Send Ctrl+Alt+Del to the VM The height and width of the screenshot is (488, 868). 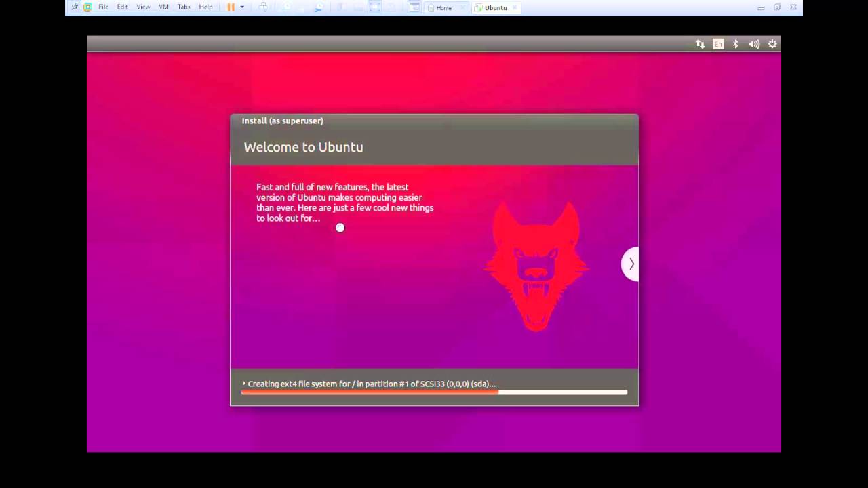[263, 7]
